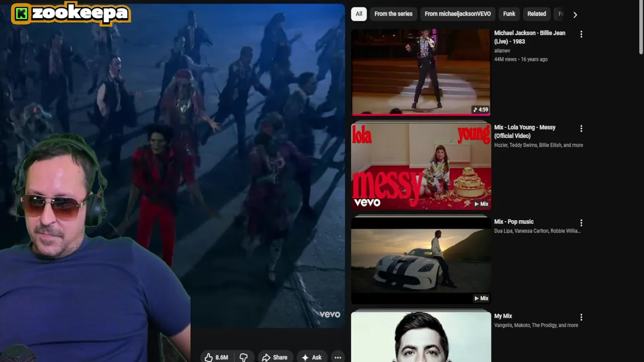Show more chips with right arrow
Image resolution: width=644 pixels, height=362 pixels.
[x=575, y=15]
